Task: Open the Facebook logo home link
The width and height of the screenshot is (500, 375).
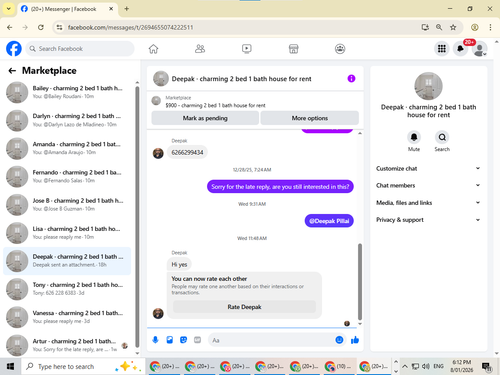Action: click(x=14, y=49)
